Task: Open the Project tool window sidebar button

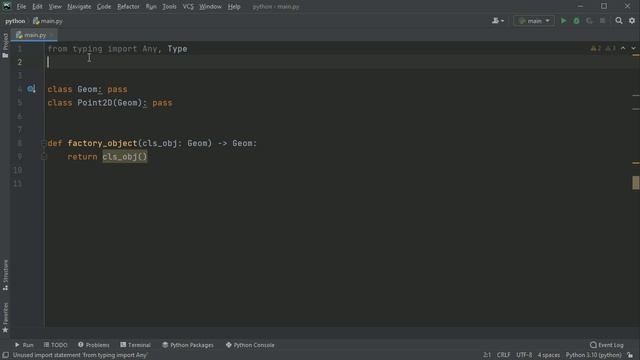Action: [x=5, y=45]
